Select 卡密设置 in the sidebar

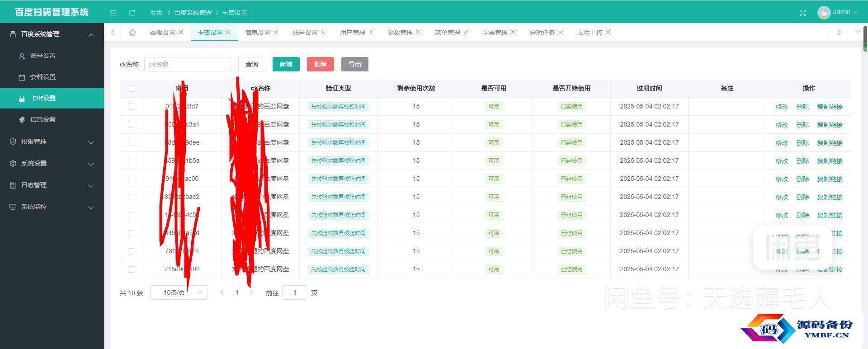(x=52, y=98)
